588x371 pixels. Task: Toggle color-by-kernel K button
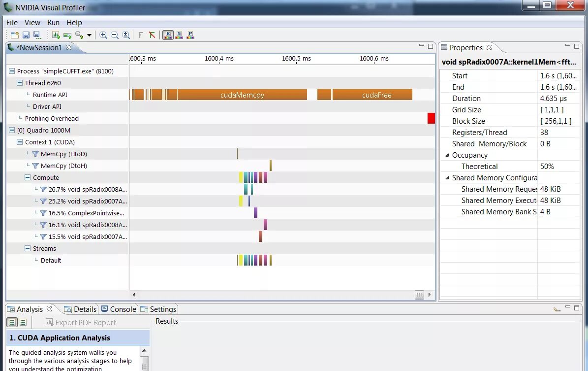pyautogui.click(x=168, y=35)
